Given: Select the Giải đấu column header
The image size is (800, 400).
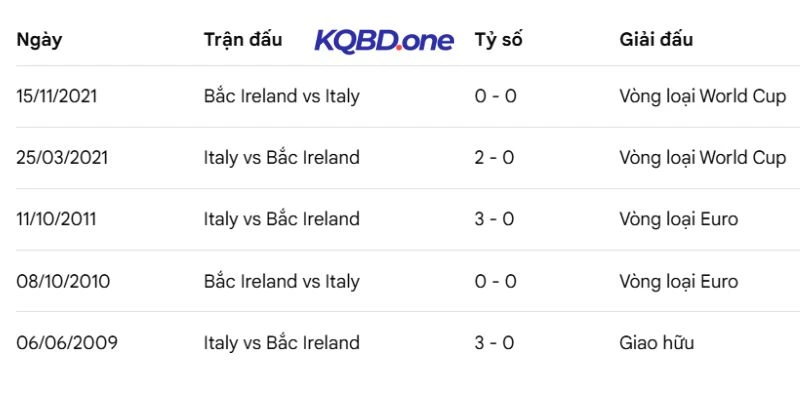Looking at the screenshot, I should tap(656, 40).
